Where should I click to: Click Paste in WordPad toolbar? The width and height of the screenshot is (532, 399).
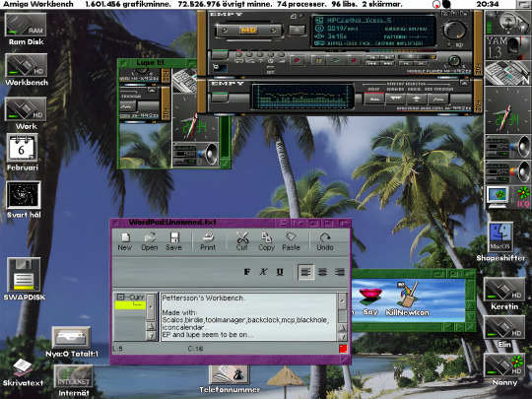[x=291, y=241]
